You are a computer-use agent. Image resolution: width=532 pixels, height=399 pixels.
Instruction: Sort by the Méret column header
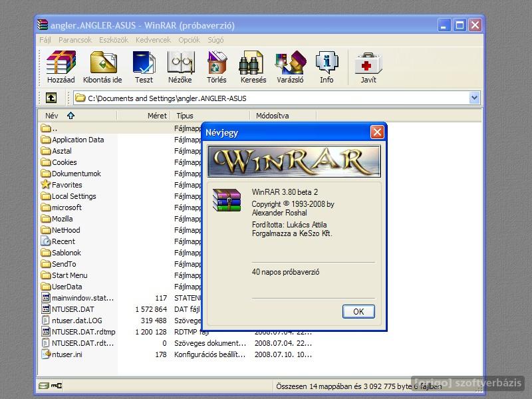pos(144,116)
